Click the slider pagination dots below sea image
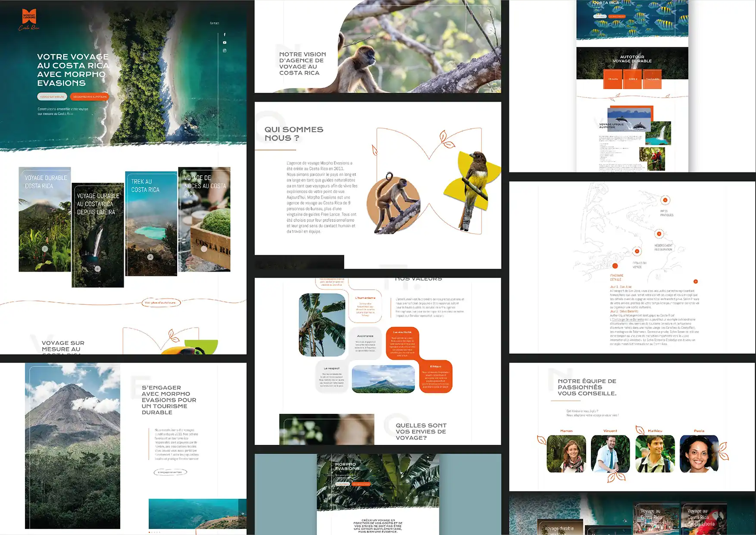 154,532
